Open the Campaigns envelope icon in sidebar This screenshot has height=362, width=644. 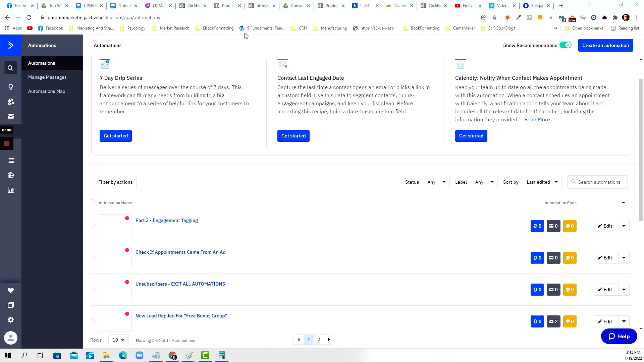tap(10, 116)
